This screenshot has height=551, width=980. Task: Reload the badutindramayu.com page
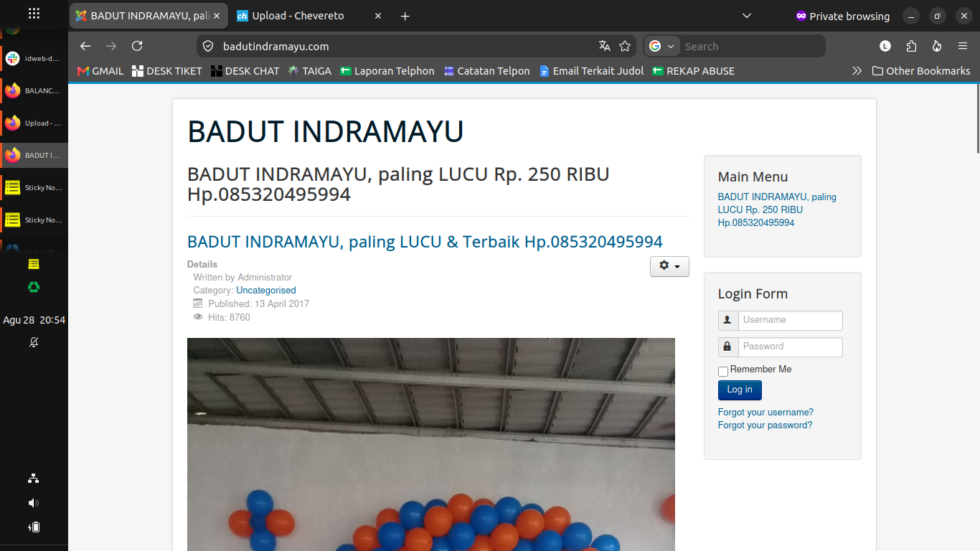[x=137, y=46]
